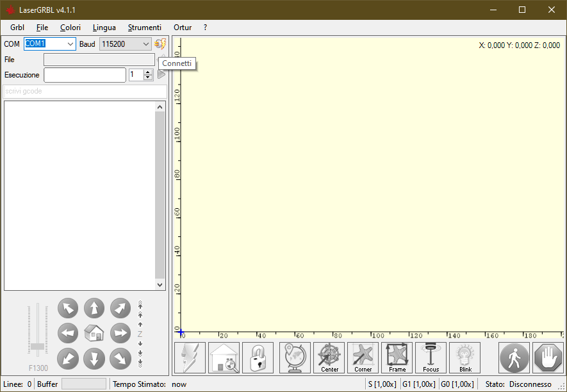Click the Z up double-arrow icon
The width and height of the screenshot is (567, 392).
point(140,315)
